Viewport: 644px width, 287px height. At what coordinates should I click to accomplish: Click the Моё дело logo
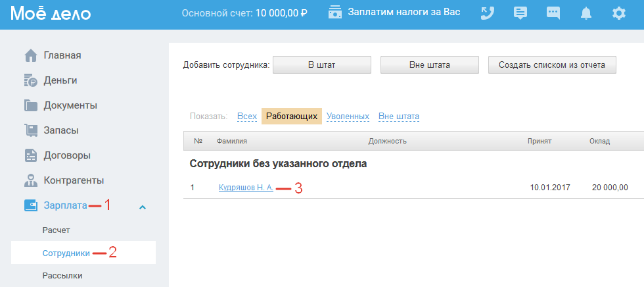click(x=51, y=13)
